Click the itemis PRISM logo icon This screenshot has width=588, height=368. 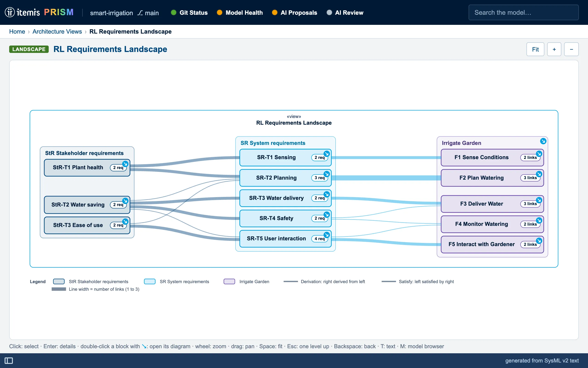pos(10,12)
